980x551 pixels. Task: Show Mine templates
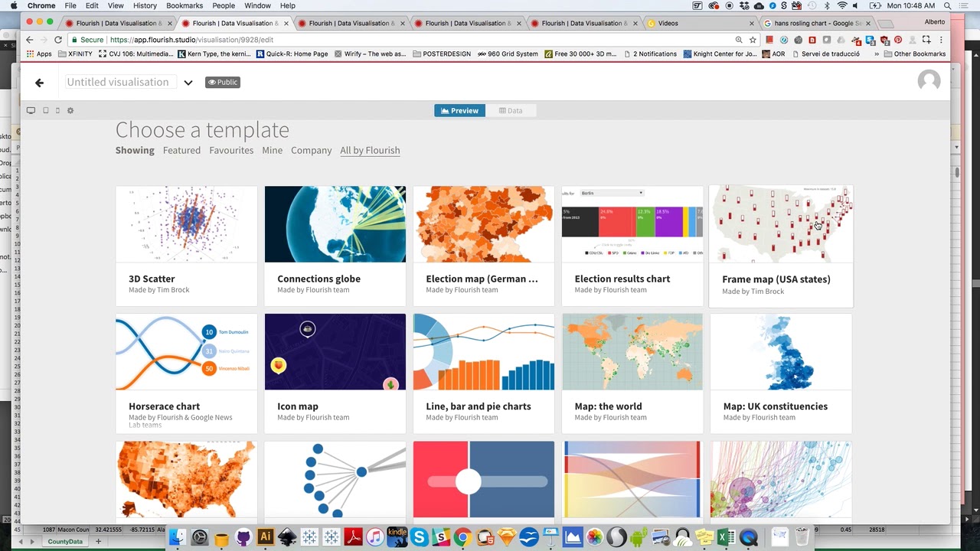coord(272,151)
